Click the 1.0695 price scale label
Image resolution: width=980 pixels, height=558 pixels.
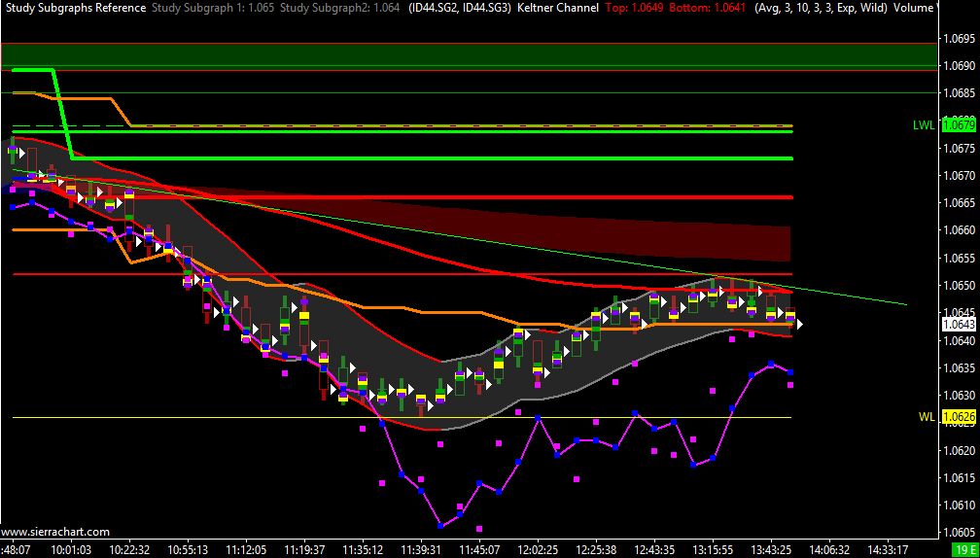point(960,39)
